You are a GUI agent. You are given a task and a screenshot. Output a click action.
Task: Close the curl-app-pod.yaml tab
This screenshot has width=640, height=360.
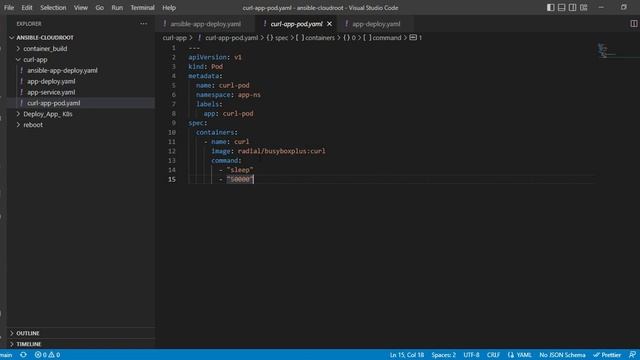pos(329,24)
